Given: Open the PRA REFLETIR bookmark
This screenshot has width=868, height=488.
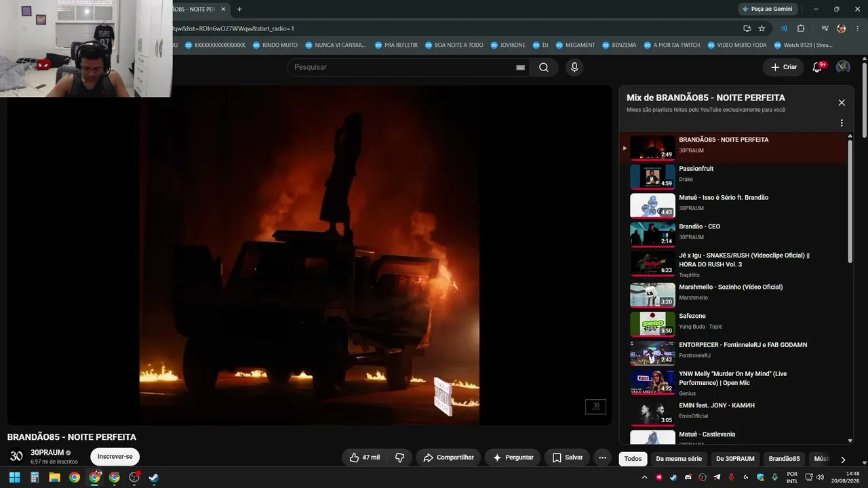Looking at the screenshot, I should pyautogui.click(x=396, y=45).
